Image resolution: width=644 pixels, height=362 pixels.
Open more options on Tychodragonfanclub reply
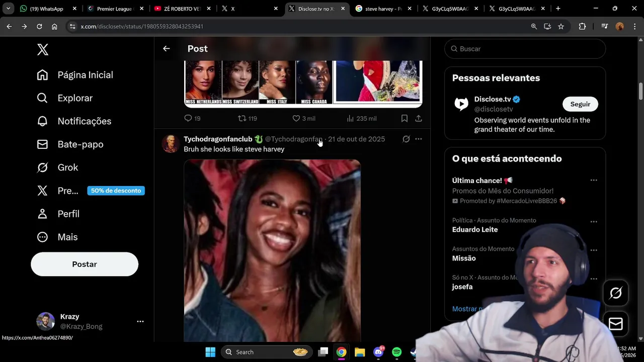419,139
